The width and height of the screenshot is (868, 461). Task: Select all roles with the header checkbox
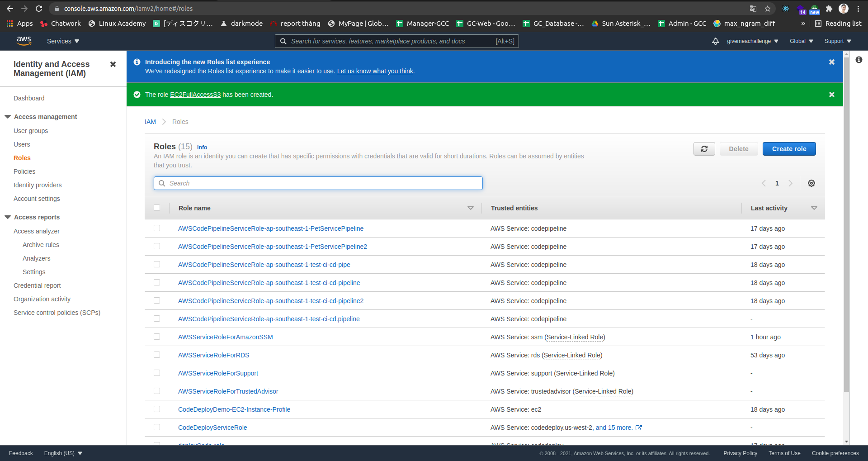tap(157, 208)
